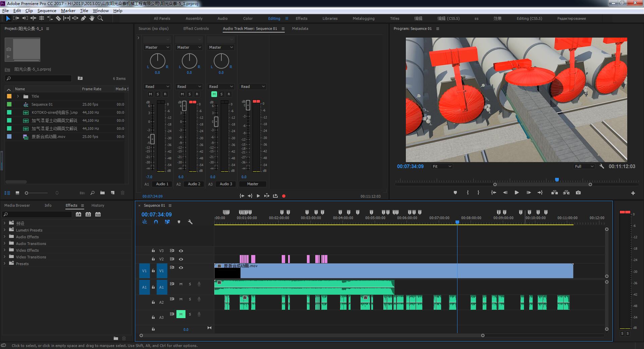Image resolution: width=644 pixels, height=349 pixels.
Task: Click Export Frame camera icon in Program monitor
Action: (x=578, y=193)
